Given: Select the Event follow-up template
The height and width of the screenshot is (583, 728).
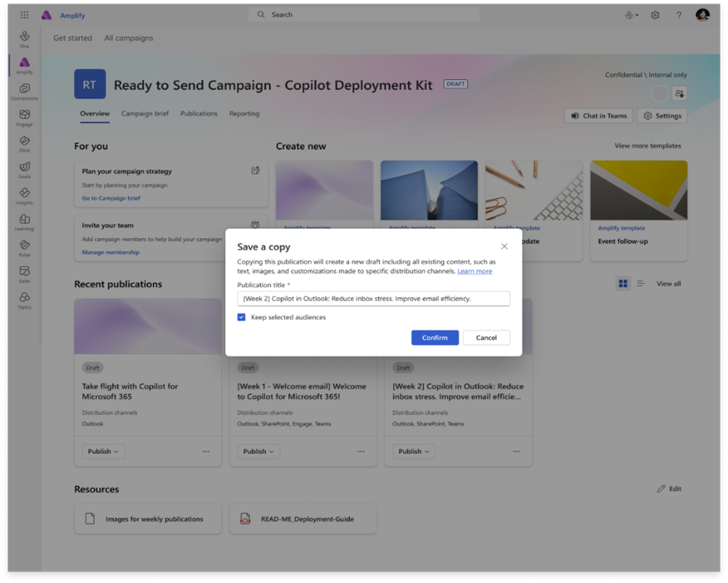Looking at the screenshot, I should [x=638, y=211].
